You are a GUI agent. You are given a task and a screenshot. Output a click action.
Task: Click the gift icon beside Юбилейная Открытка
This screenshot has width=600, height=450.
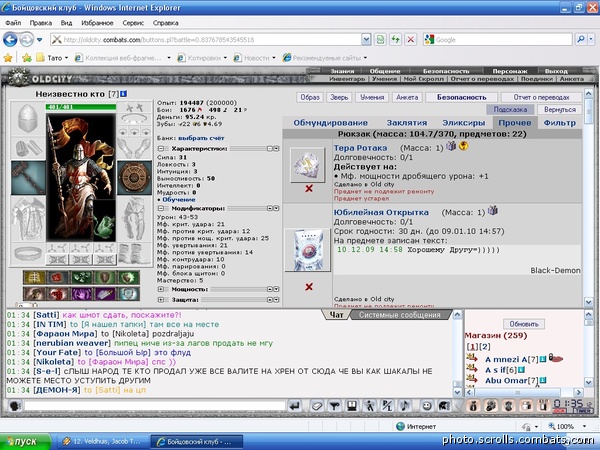pos(492,210)
